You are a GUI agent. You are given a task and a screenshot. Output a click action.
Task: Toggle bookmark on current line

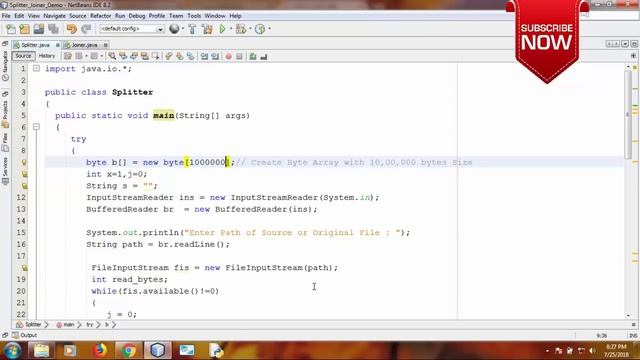(191, 56)
